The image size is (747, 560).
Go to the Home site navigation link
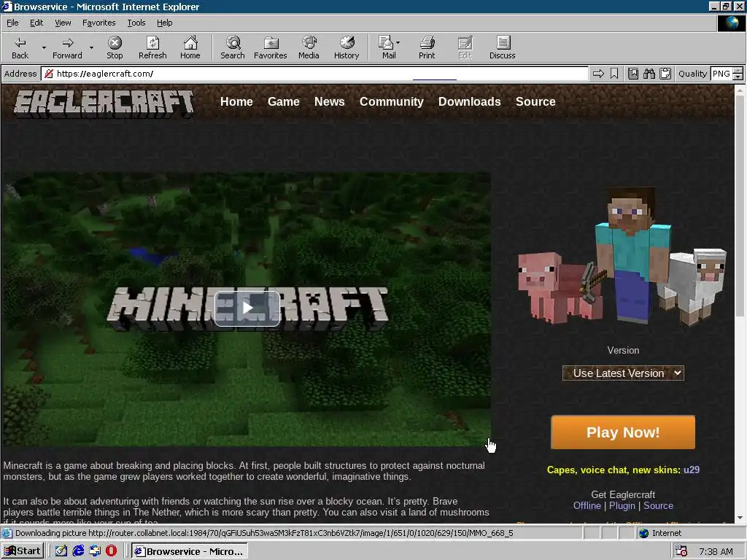[236, 102]
